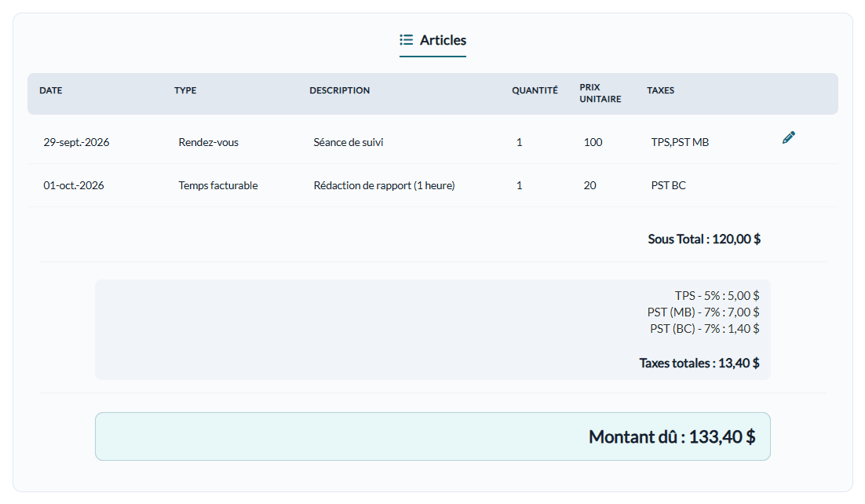The width and height of the screenshot is (865, 504).
Task: Click the date 01-oct.-2026
Action: (73, 185)
